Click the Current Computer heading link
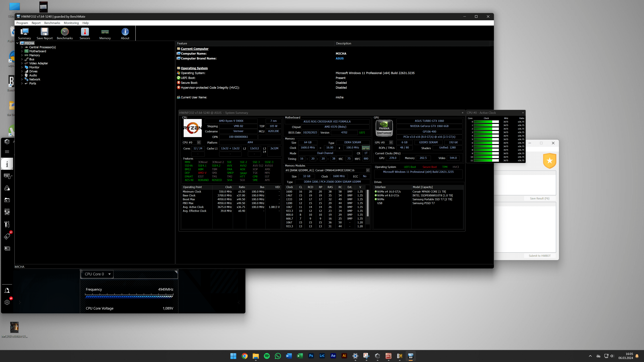This screenshot has height=362, width=644. click(x=195, y=49)
